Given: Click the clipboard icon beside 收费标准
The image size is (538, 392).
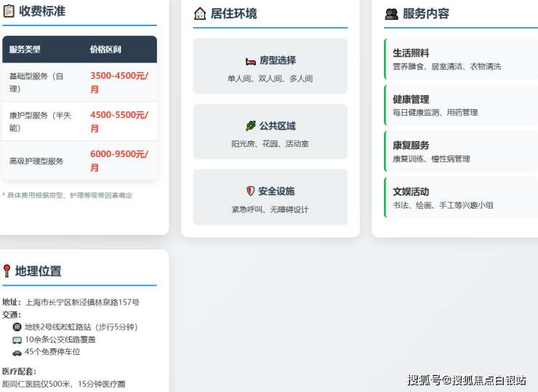Looking at the screenshot, I should pyautogui.click(x=8, y=11).
